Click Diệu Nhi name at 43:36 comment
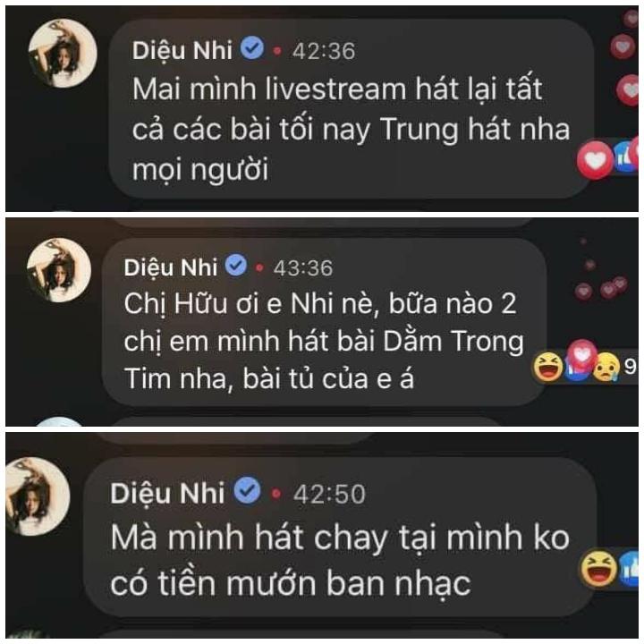 pyautogui.click(x=171, y=267)
